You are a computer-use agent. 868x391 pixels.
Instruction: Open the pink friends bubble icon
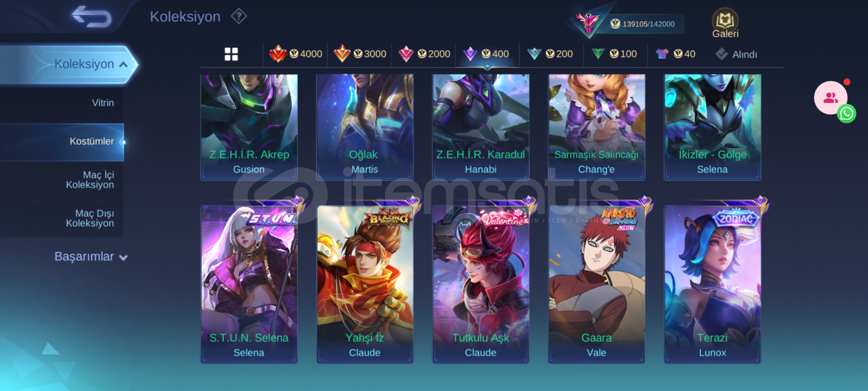pos(830,98)
